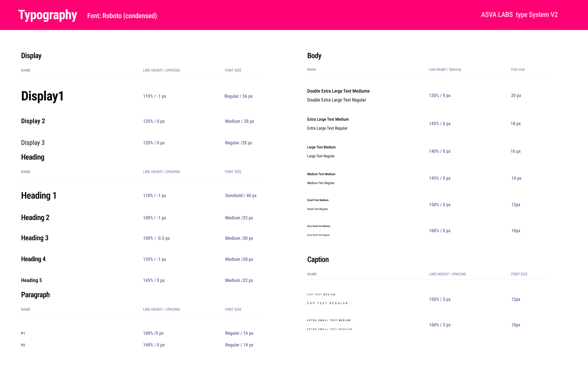Click the "Heading 3" sample text
588x371 pixels.
[x=35, y=238]
